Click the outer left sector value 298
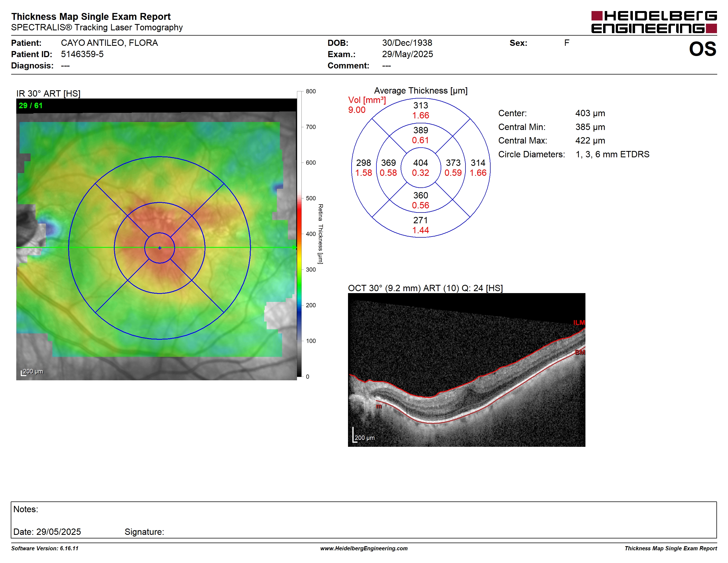The height and width of the screenshot is (563, 728). click(363, 163)
